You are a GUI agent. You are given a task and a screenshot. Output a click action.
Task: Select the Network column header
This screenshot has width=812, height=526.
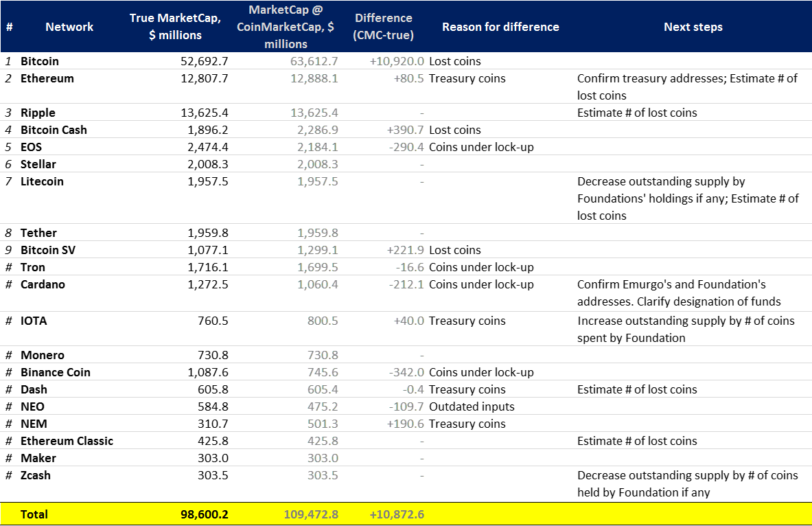click(x=69, y=27)
